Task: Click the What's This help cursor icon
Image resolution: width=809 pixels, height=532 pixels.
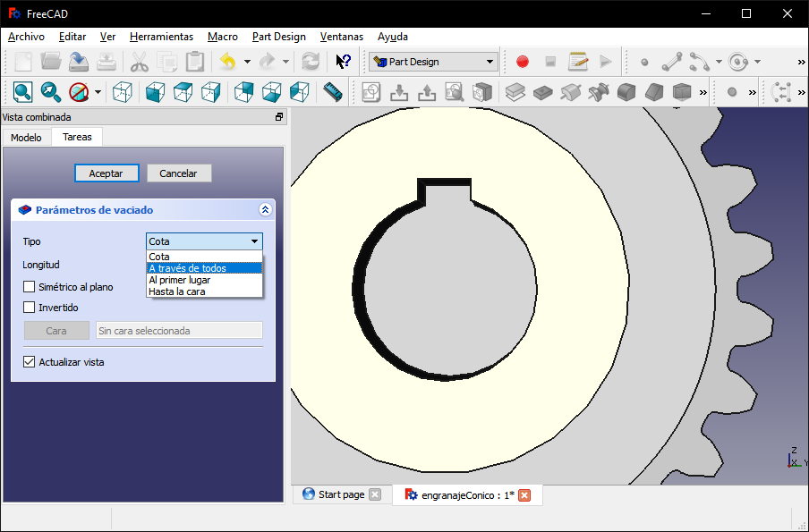Action: pyautogui.click(x=343, y=62)
